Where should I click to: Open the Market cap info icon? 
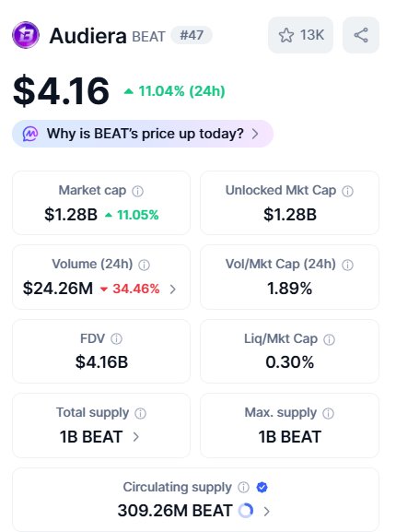coord(137,191)
